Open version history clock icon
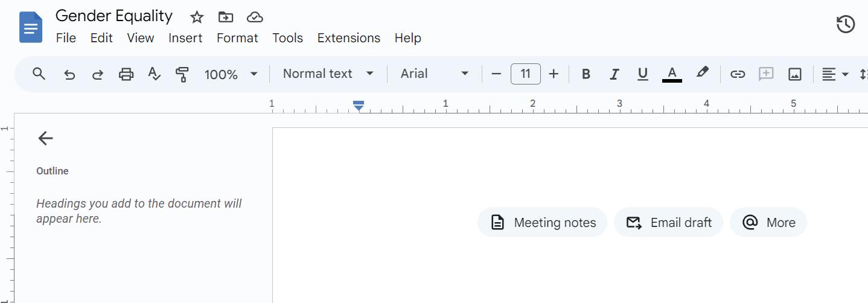Viewport: 868px width, 303px height. [x=846, y=25]
